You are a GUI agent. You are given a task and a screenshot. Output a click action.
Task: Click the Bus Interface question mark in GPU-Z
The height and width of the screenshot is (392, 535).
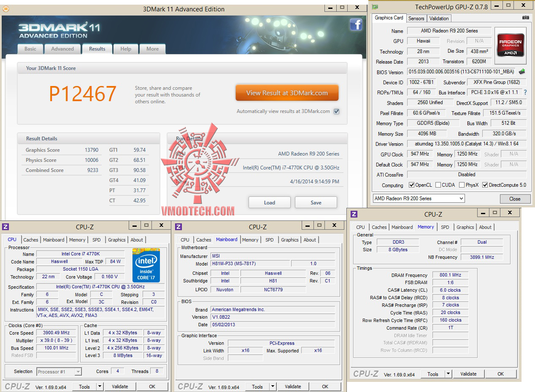pyautogui.click(x=525, y=92)
